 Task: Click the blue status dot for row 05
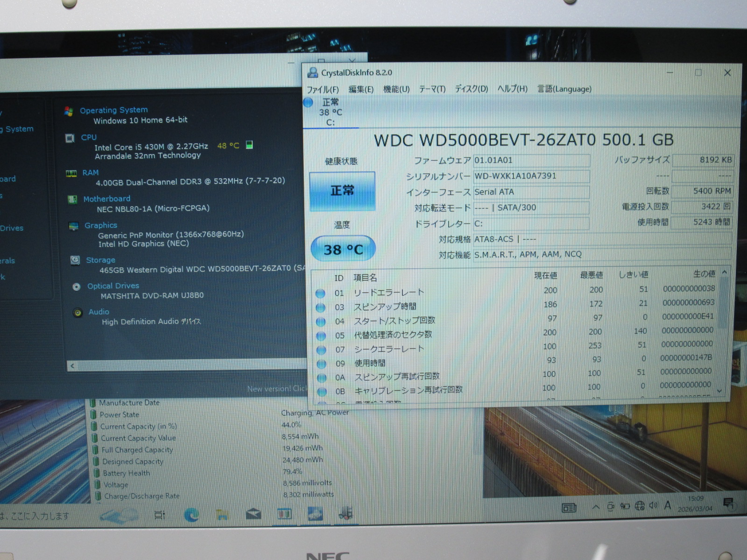321,336
